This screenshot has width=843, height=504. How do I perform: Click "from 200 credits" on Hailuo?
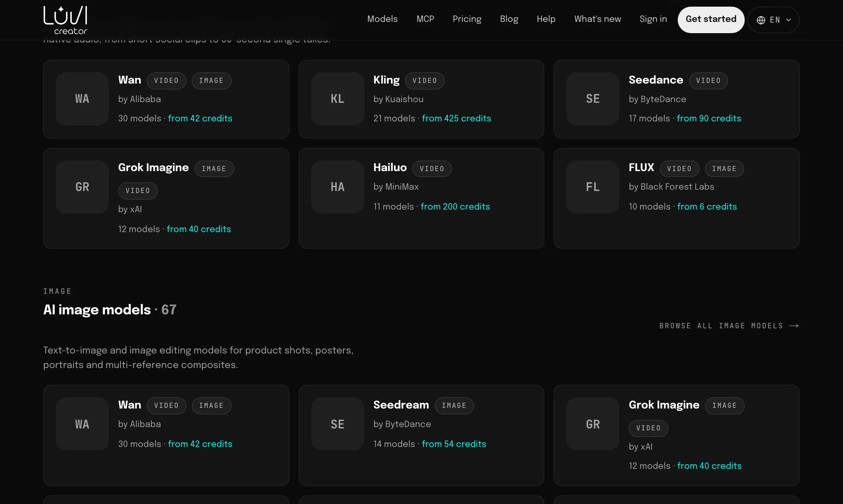tap(455, 207)
